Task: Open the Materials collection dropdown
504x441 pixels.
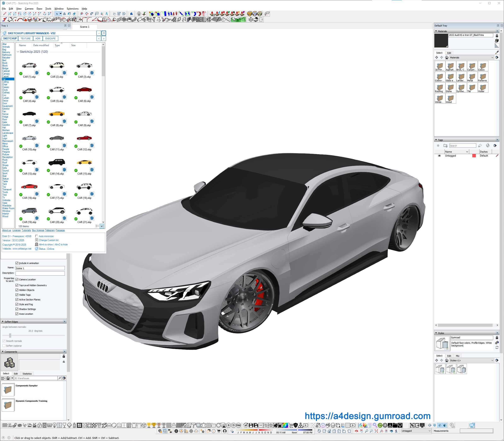Action: 492,58
